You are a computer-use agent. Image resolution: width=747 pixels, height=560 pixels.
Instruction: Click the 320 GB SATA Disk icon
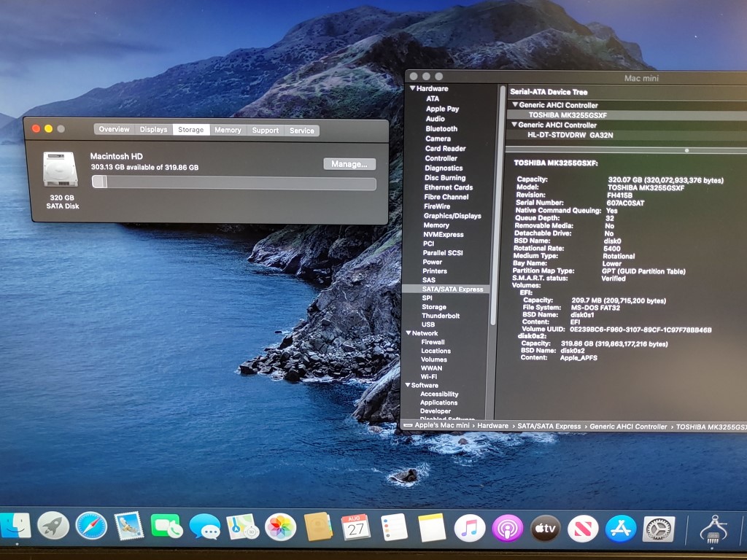click(x=60, y=170)
